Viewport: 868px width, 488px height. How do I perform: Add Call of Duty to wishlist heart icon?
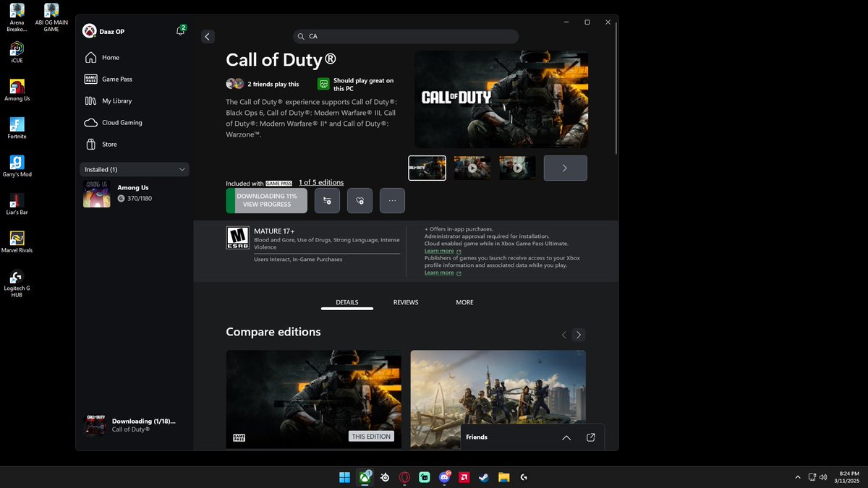click(359, 200)
